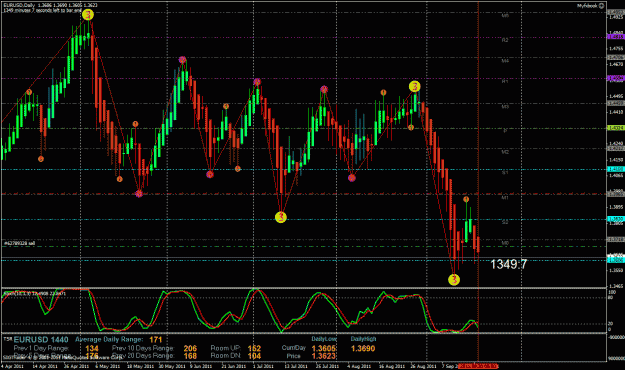
Task: Click the 26 Apr 2011 date label
Action: 77,366
